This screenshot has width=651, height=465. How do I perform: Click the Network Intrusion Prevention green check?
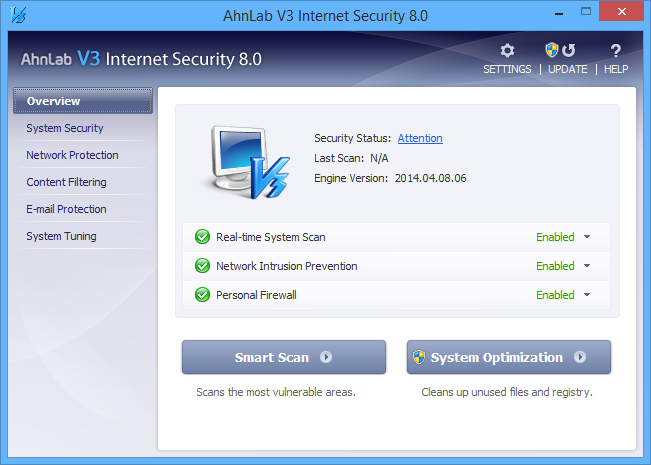click(x=201, y=266)
